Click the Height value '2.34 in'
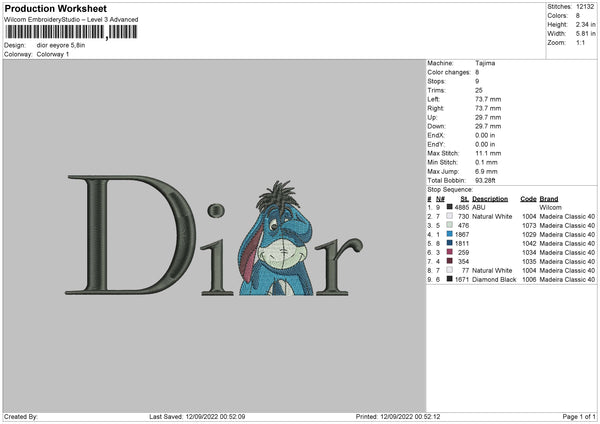 (585, 24)
